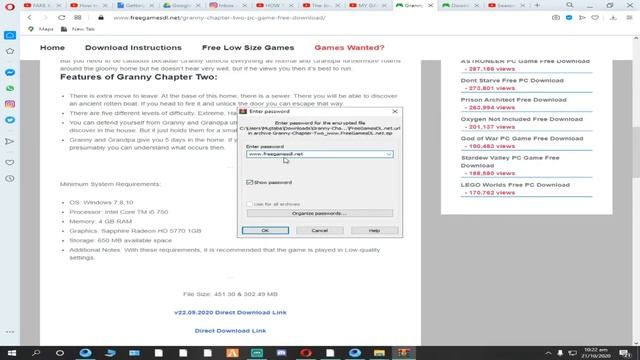640x360 pixels.
Task: Click Cancel in password dialog
Action: (320, 231)
